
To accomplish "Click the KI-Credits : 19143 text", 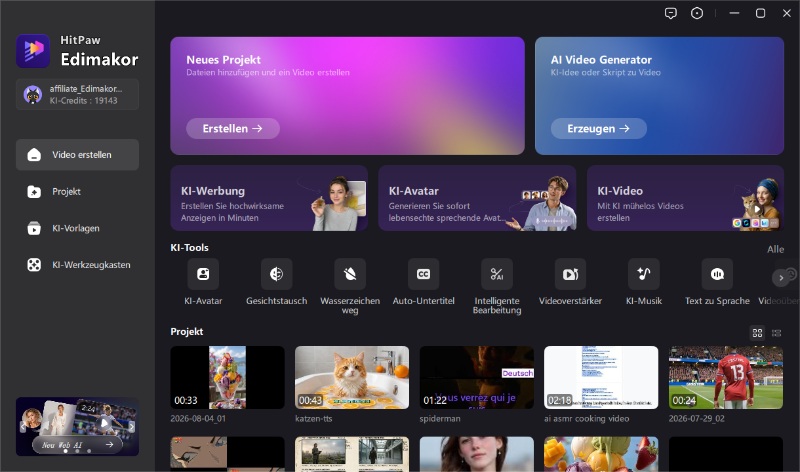I will pyautogui.click(x=84, y=101).
